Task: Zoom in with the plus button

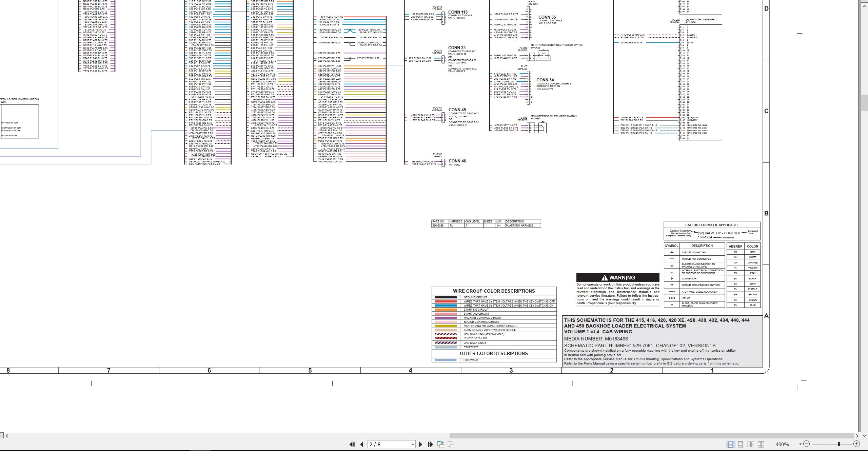Action: (856, 444)
